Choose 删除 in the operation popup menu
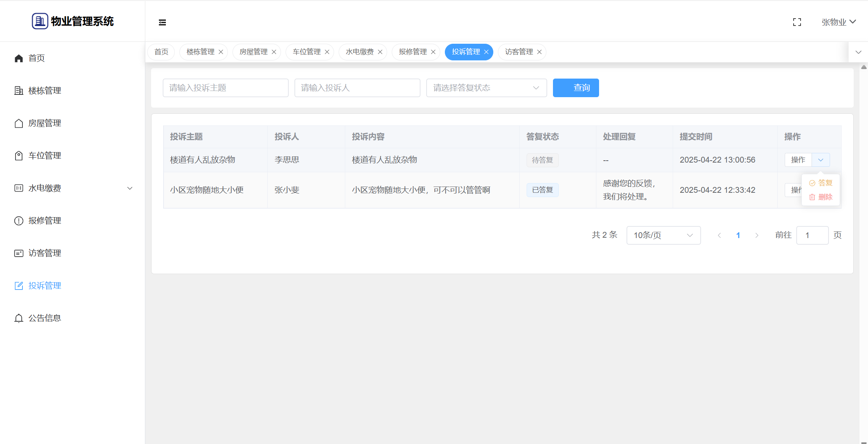 tap(821, 197)
